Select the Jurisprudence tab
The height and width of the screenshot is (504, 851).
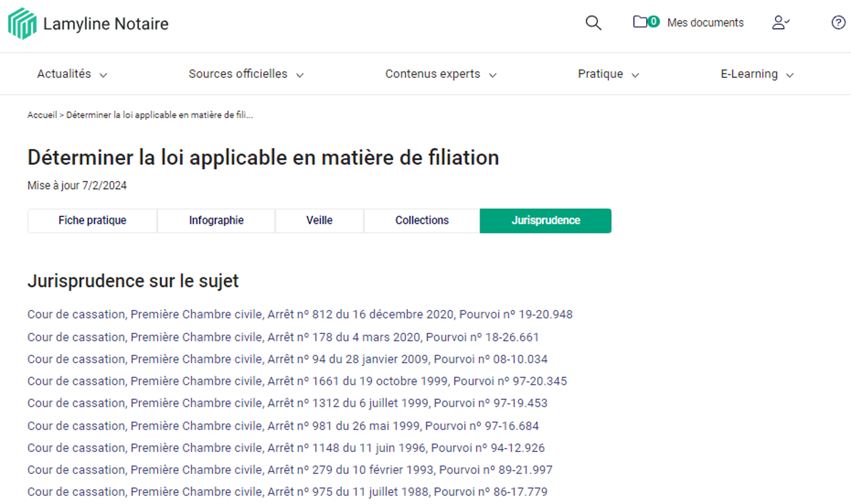pos(545,220)
